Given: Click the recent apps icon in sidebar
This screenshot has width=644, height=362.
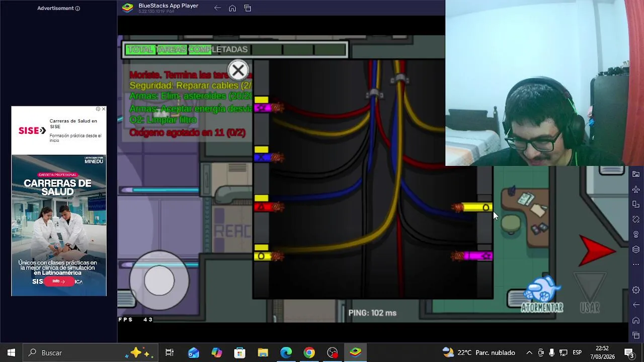Looking at the screenshot, I should pyautogui.click(x=636, y=335).
